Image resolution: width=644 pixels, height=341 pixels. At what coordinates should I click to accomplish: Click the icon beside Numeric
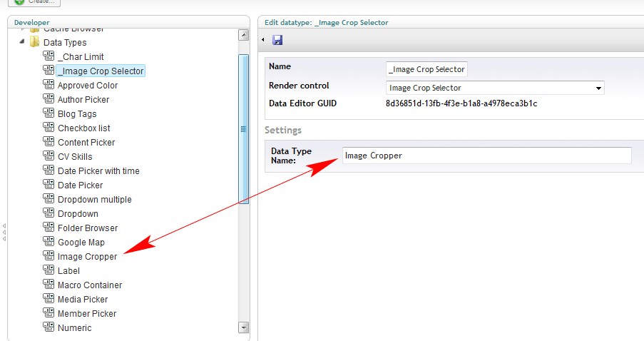(x=48, y=327)
